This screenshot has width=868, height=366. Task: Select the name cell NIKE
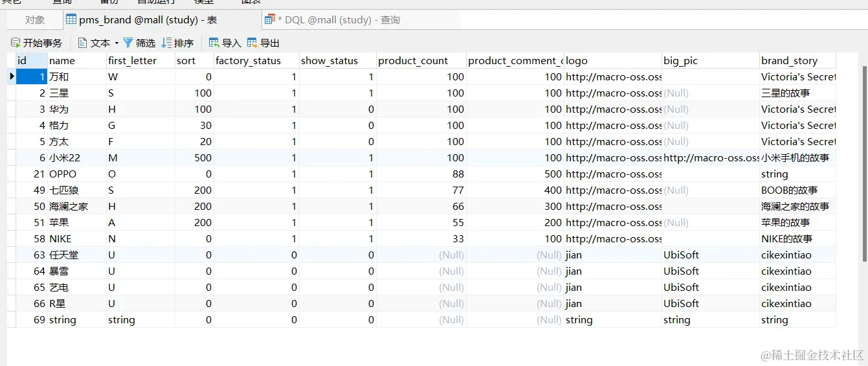77,238
